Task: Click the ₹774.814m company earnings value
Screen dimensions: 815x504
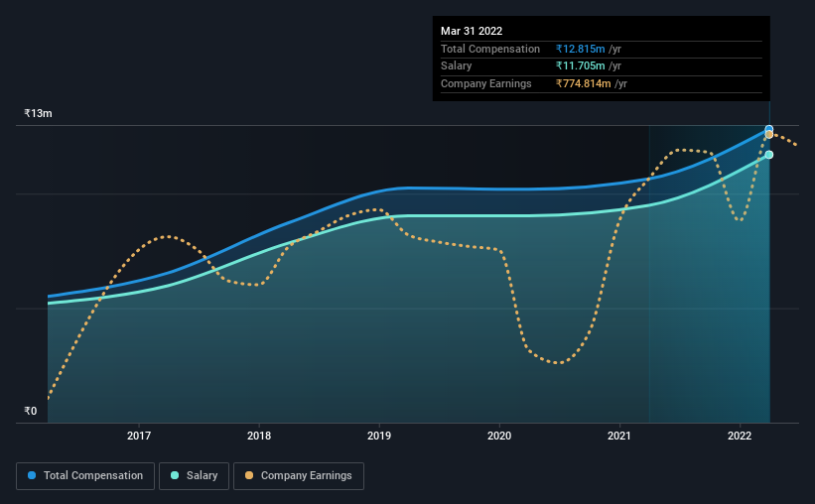Action: pos(583,83)
